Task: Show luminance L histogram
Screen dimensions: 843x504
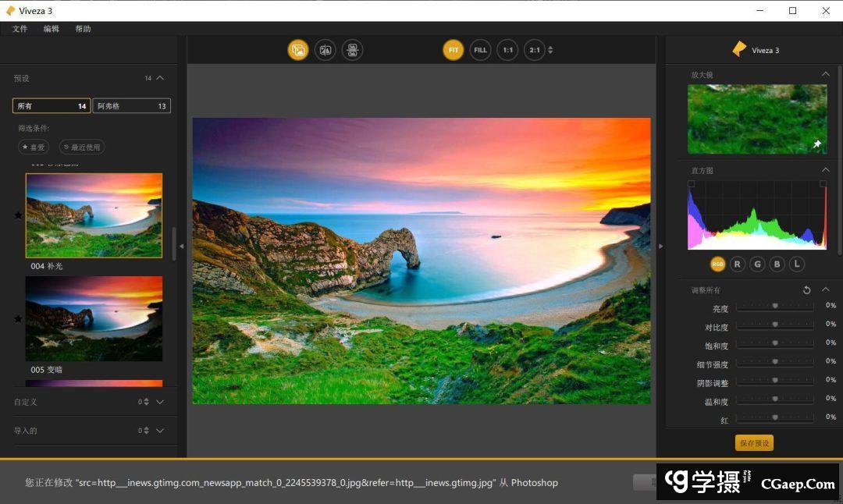Action: (796, 264)
